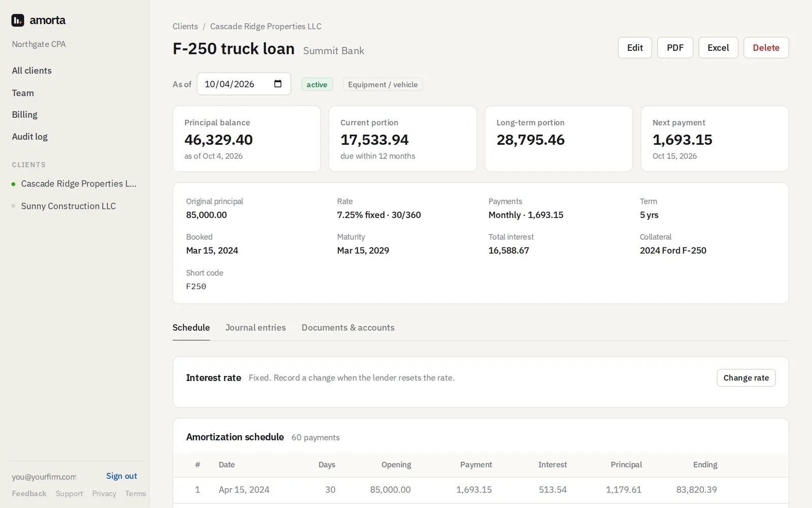This screenshot has height=508, width=812.
Task: Click the Total interest value 16,588.67
Action: [509, 250]
